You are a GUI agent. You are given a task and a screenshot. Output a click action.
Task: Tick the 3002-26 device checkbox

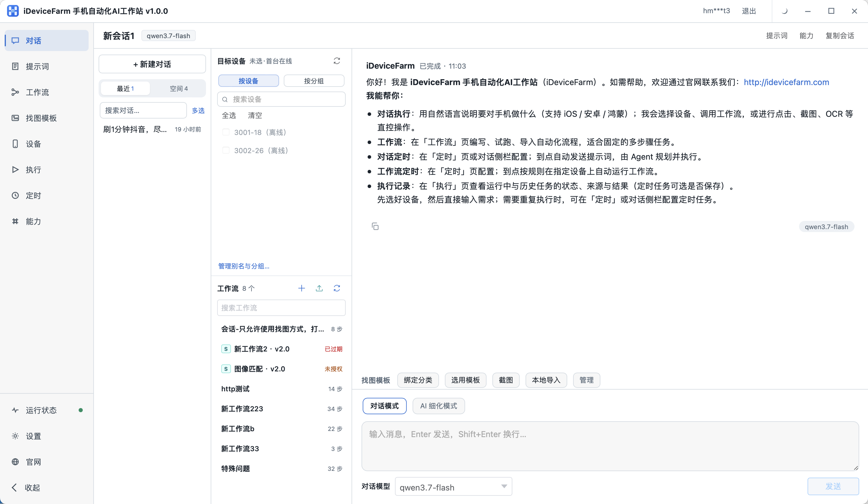pos(226,150)
